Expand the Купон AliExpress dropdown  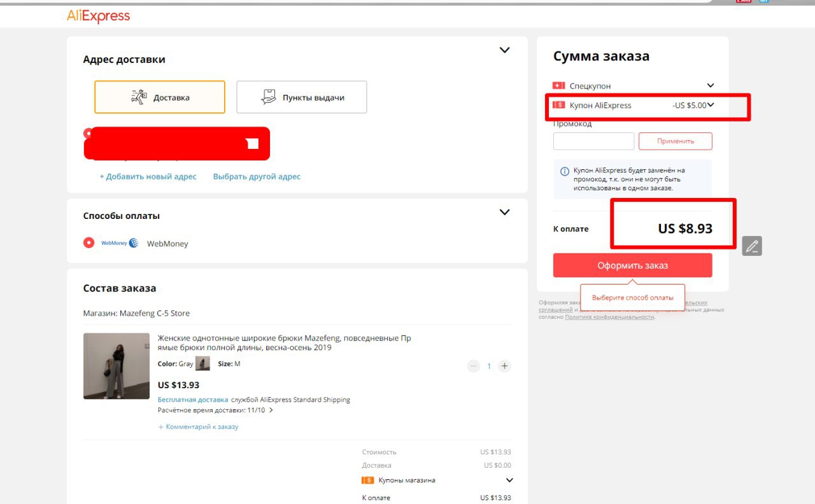point(711,105)
